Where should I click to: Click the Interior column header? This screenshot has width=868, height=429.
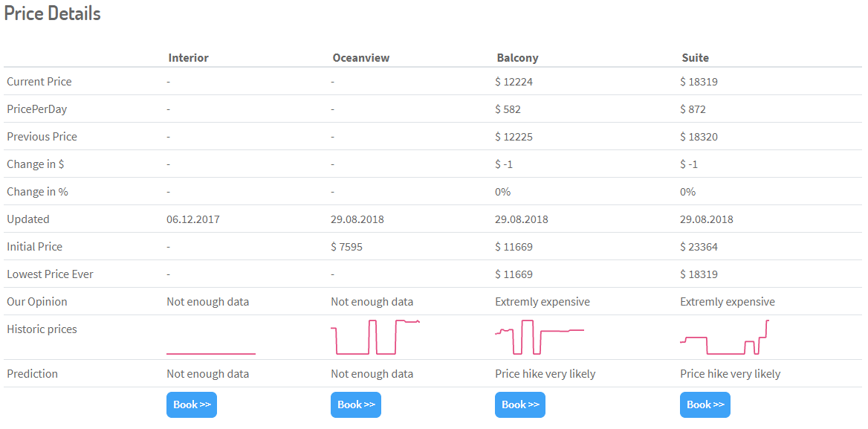[189, 57]
